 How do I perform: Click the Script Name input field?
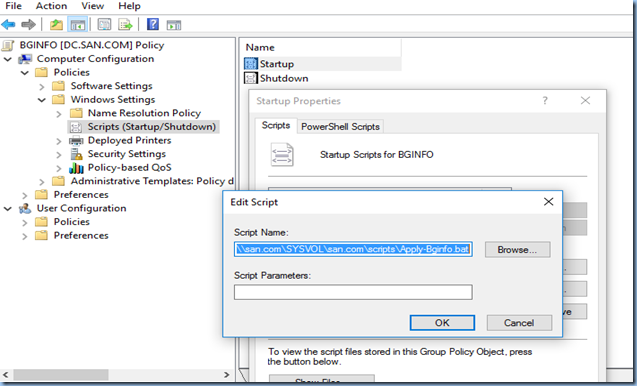click(x=353, y=249)
